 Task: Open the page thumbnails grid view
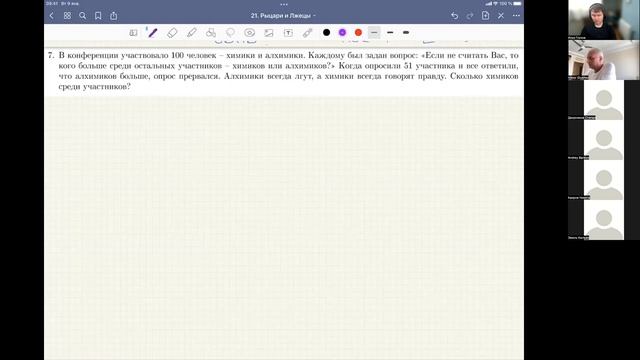67,16
